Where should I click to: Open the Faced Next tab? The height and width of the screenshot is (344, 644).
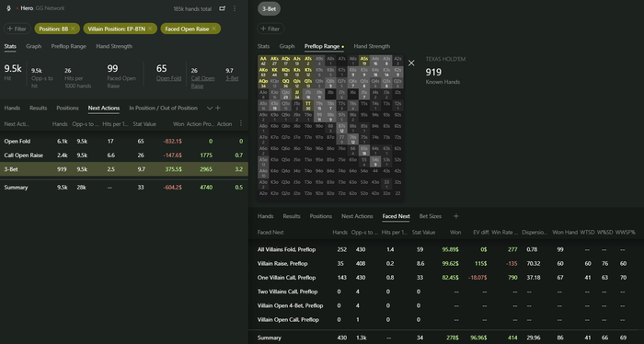pyautogui.click(x=396, y=216)
